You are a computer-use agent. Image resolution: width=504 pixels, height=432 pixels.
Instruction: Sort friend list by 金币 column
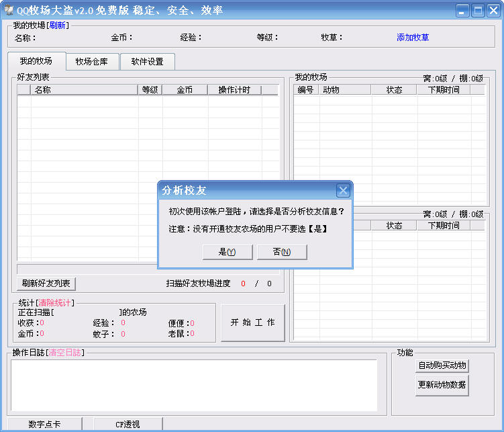click(x=185, y=90)
